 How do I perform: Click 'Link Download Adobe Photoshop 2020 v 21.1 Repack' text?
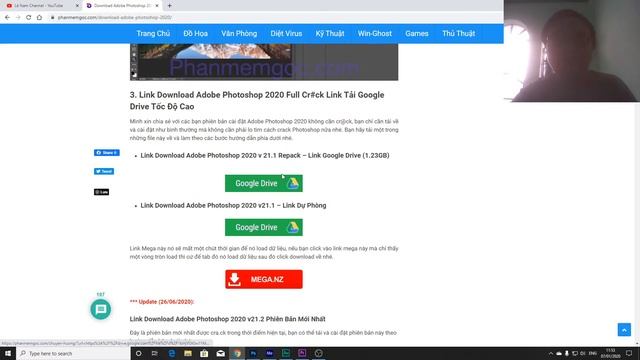coord(265,156)
